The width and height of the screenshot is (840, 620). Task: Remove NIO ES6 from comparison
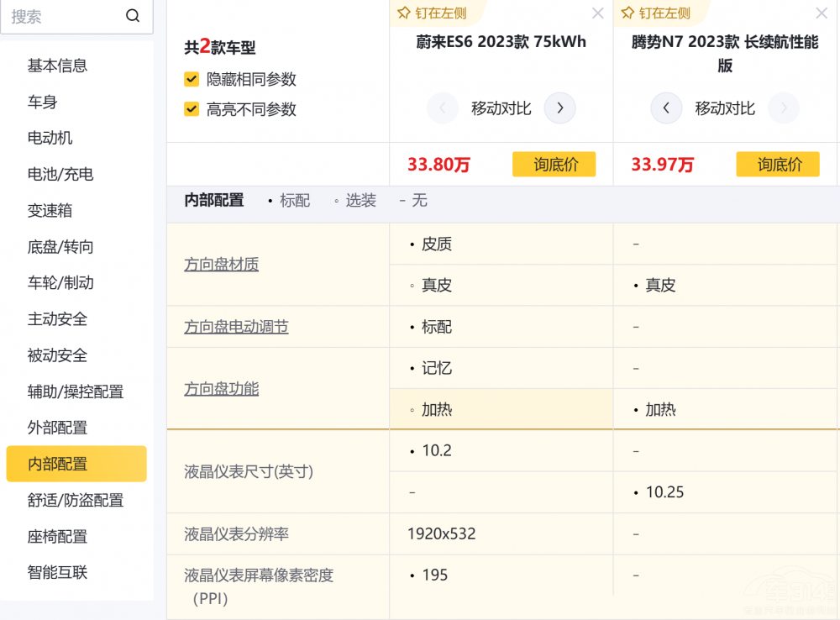(x=597, y=13)
